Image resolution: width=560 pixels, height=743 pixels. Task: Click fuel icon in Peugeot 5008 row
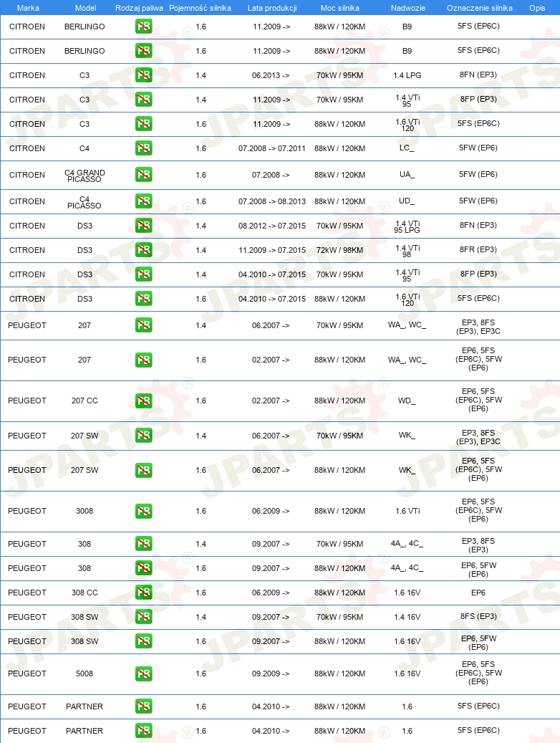(x=143, y=674)
